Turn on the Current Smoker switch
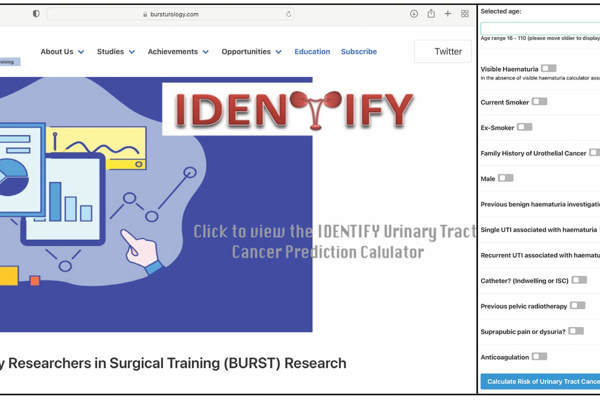600x400 pixels. 539,101
